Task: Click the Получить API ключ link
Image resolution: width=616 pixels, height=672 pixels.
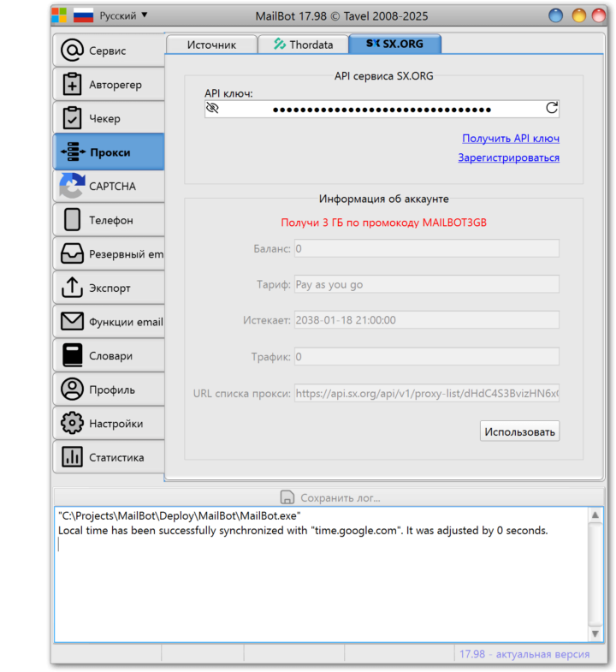Action: [511, 138]
